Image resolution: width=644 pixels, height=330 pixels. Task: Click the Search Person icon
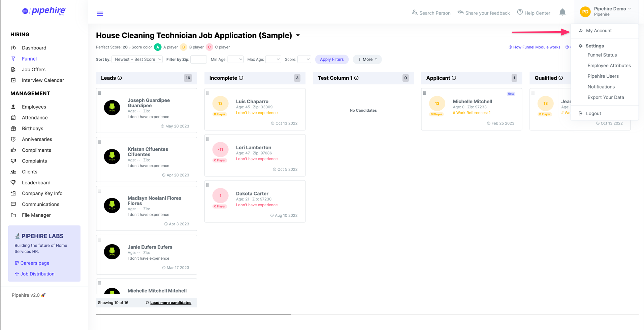click(x=415, y=12)
